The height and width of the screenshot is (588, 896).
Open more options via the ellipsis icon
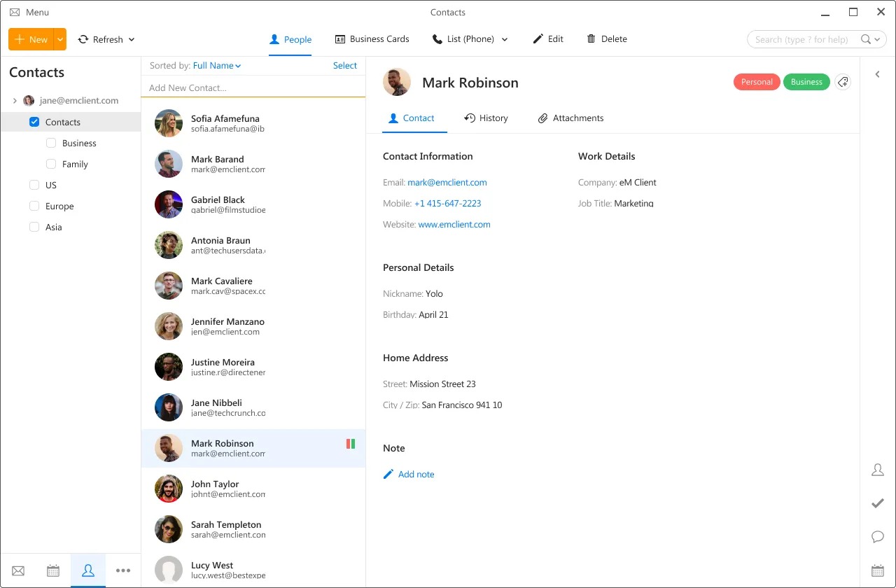pyautogui.click(x=123, y=570)
